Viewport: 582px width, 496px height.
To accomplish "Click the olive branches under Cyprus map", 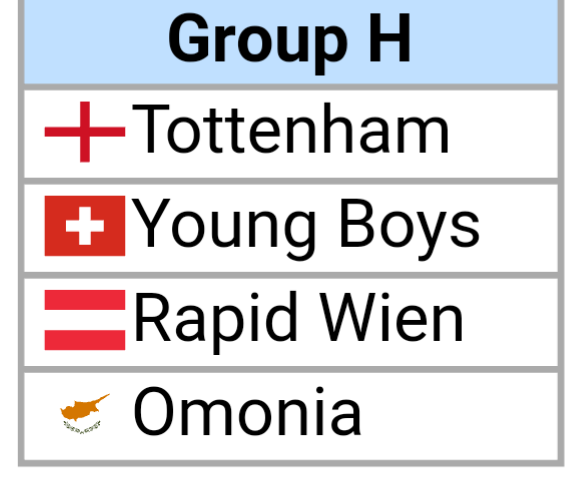I will [82, 427].
